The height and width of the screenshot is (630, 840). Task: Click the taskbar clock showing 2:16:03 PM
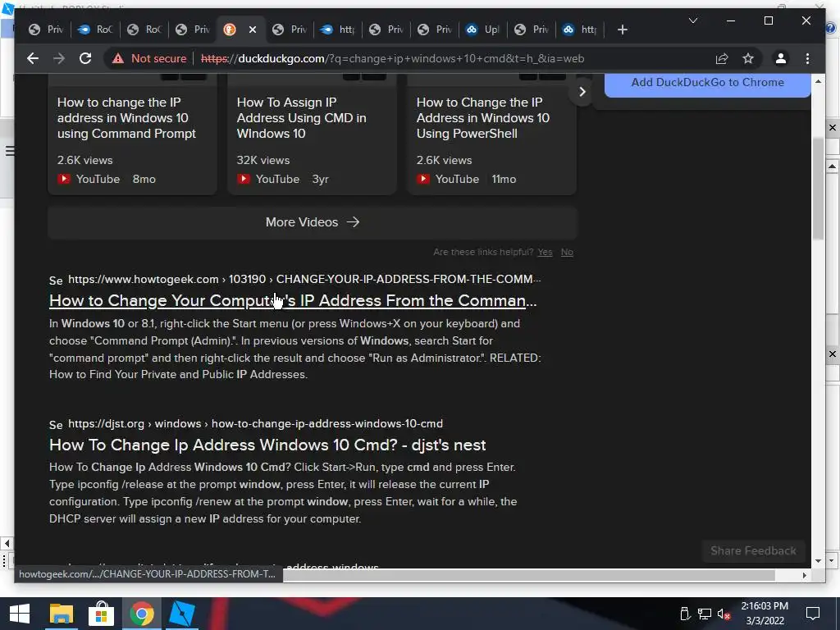click(x=765, y=606)
